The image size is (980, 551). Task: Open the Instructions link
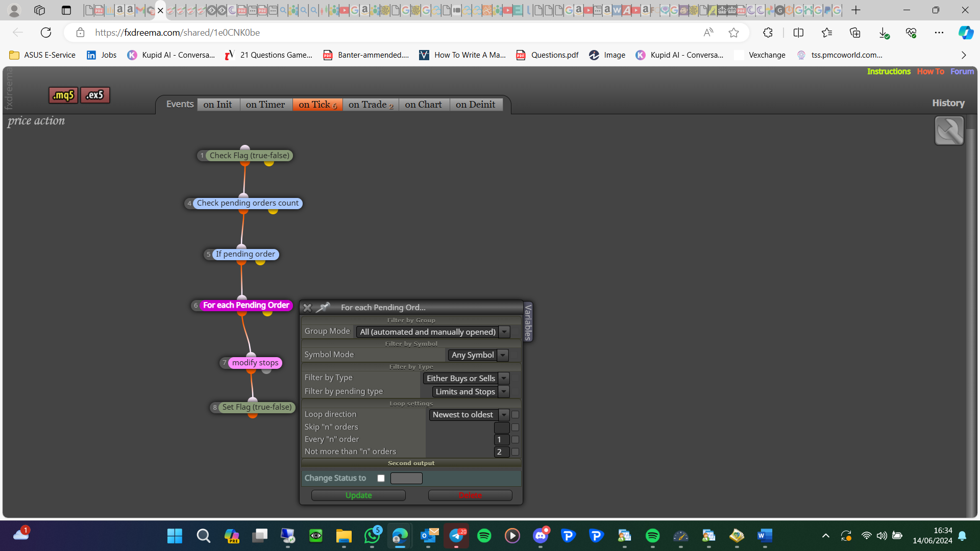pyautogui.click(x=889, y=71)
